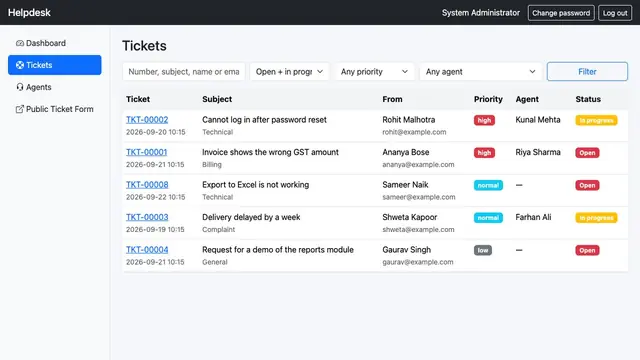640x360 pixels.
Task: Click agent name Farhan Ali
Action: 533,217
